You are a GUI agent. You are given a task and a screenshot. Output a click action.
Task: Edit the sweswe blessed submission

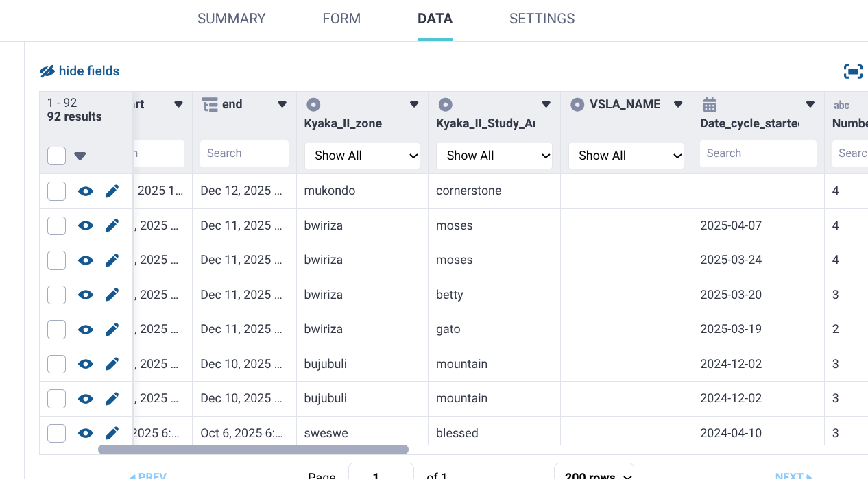[112, 433]
